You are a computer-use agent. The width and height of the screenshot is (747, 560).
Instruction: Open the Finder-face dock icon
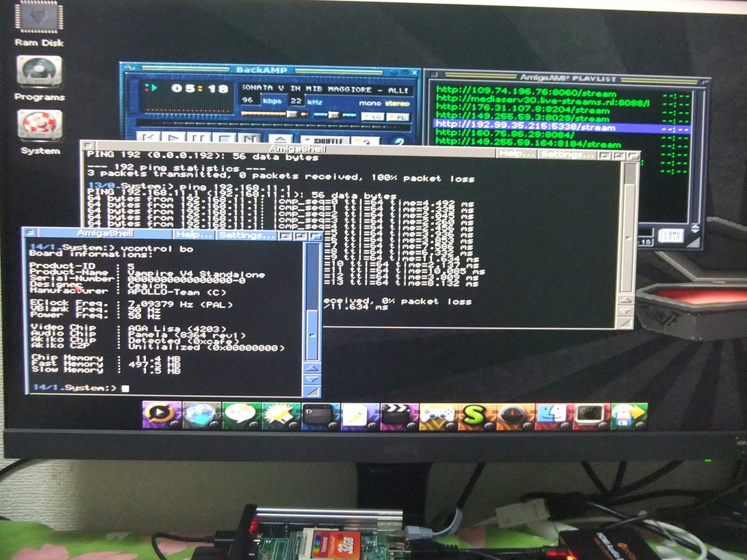554,416
